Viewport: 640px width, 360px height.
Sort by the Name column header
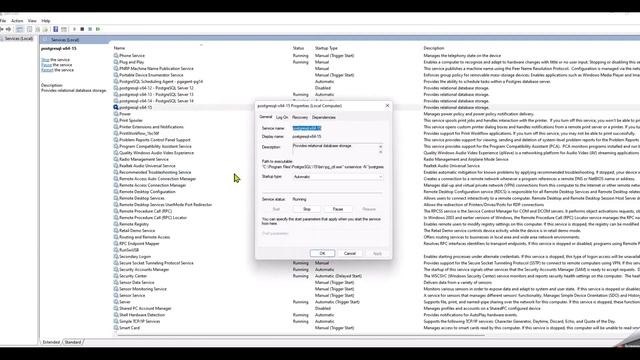click(x=119, y=48)
